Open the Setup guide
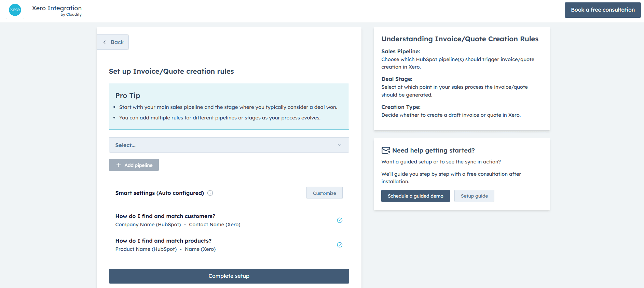 coord(474,196)
